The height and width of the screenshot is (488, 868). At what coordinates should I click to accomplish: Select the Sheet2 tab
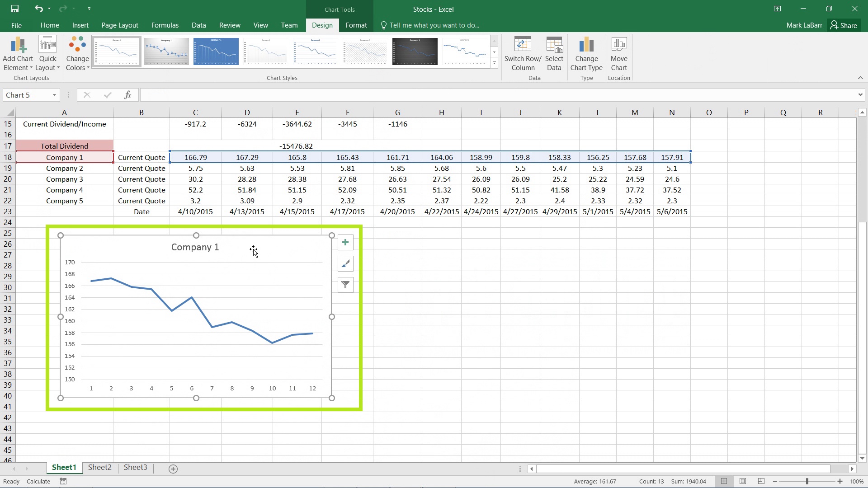[99, 467]
